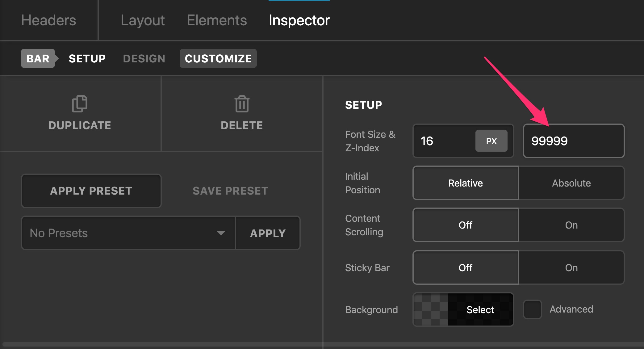Viewport: 644px width, 349px height.
Task: Click the 'Sticky Bar' label
Action: click(367, 267)
